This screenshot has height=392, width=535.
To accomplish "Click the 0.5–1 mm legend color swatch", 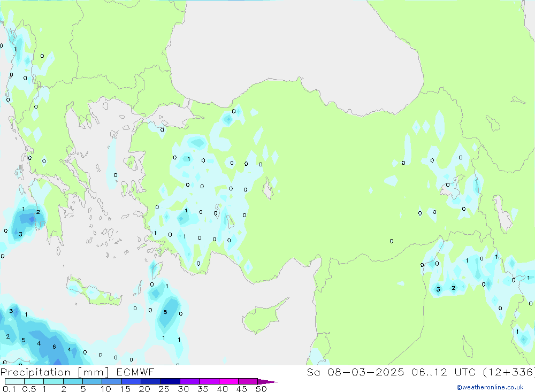I will pyautogui.click(x=34, y=381).
